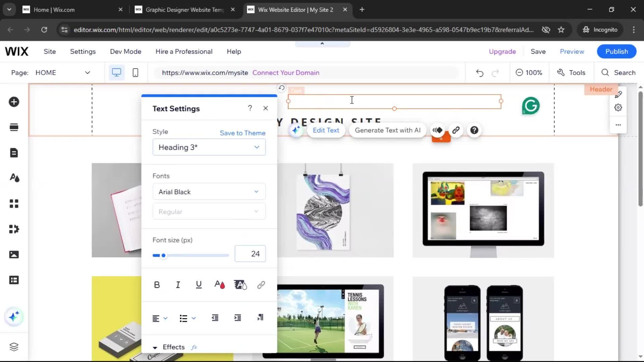Viewport: 644px width, 362px height.
Task: Click the Publish button
Action: point(616,52)
